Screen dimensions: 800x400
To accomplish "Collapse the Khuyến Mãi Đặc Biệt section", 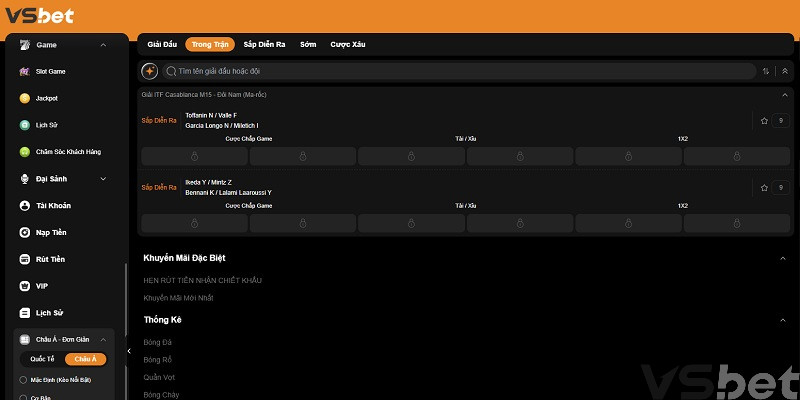I will [783, 258].
